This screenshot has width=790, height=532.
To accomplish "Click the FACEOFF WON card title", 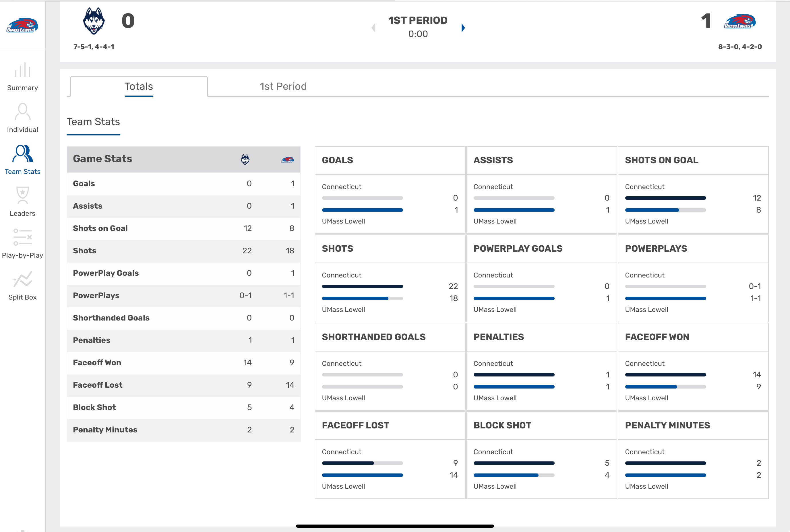I will point(657,337).
